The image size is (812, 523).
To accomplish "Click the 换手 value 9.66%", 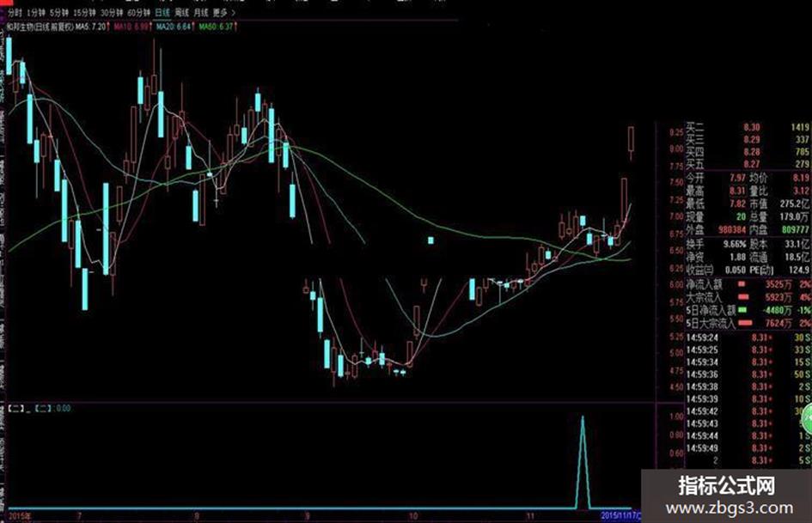I will 735,244.
